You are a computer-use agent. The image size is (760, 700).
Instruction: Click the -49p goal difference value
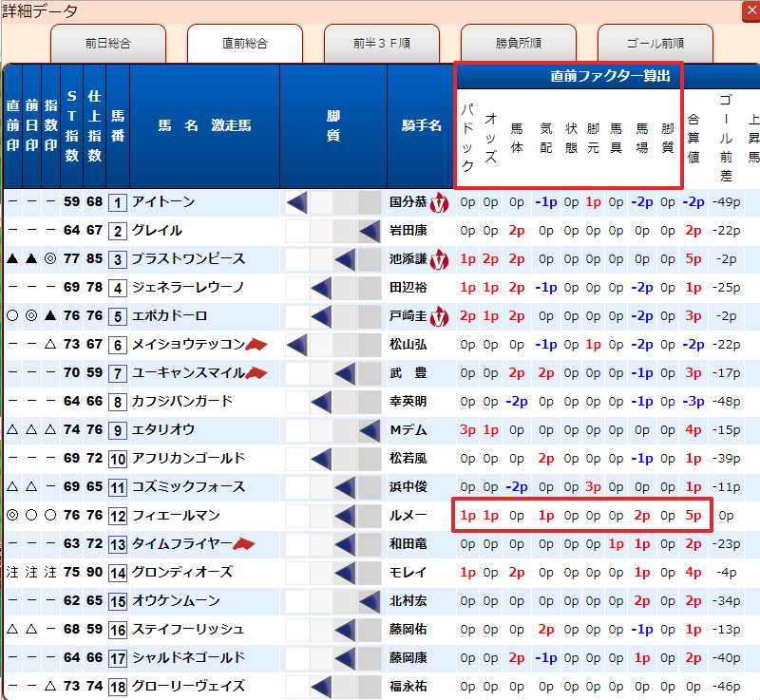(726, 202)
